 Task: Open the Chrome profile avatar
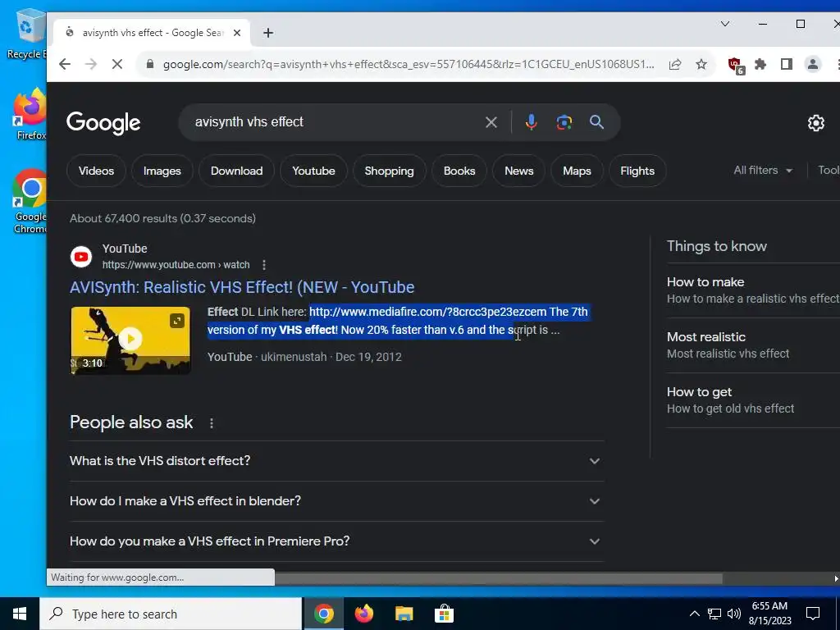[x=813, y=64]
